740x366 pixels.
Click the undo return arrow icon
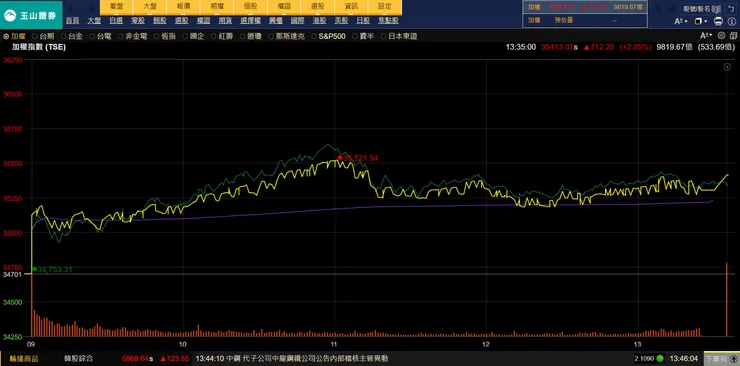[732, 8]
